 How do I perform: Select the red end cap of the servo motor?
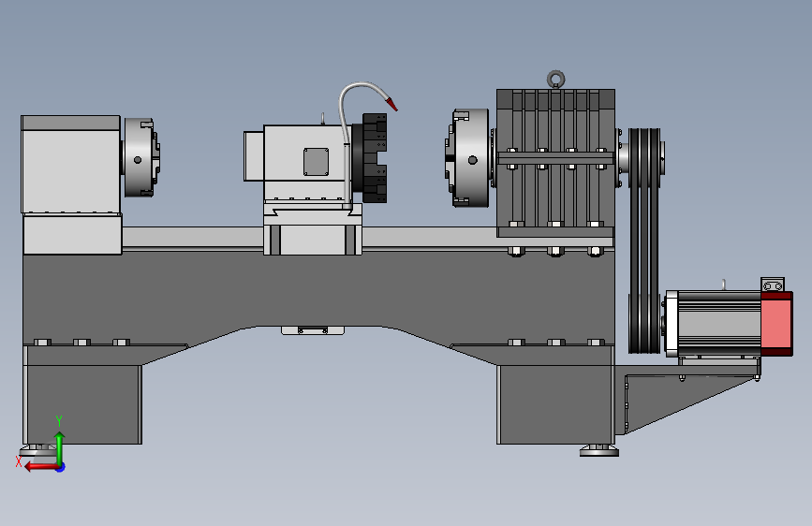tap(776, 324)
